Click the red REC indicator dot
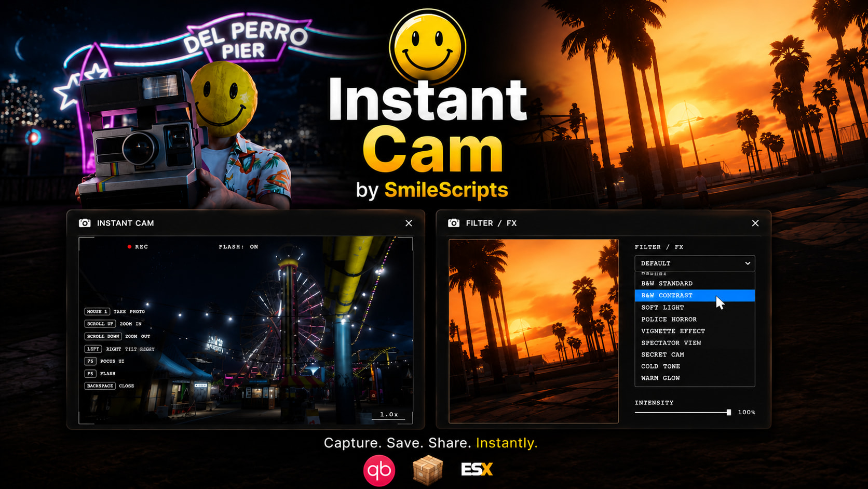 pyautogui.click(x=129, y=247)
